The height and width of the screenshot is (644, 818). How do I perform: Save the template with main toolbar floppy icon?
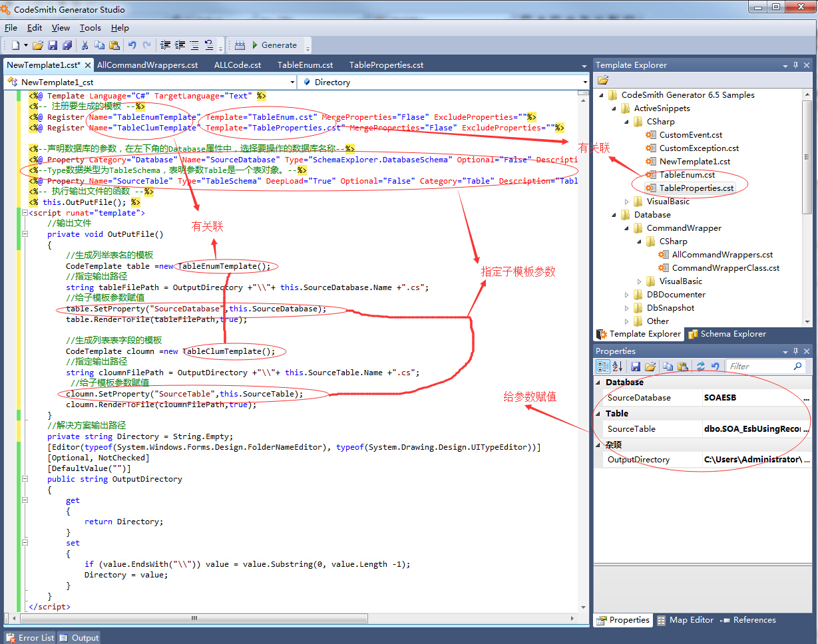click(x=53, y=45)
